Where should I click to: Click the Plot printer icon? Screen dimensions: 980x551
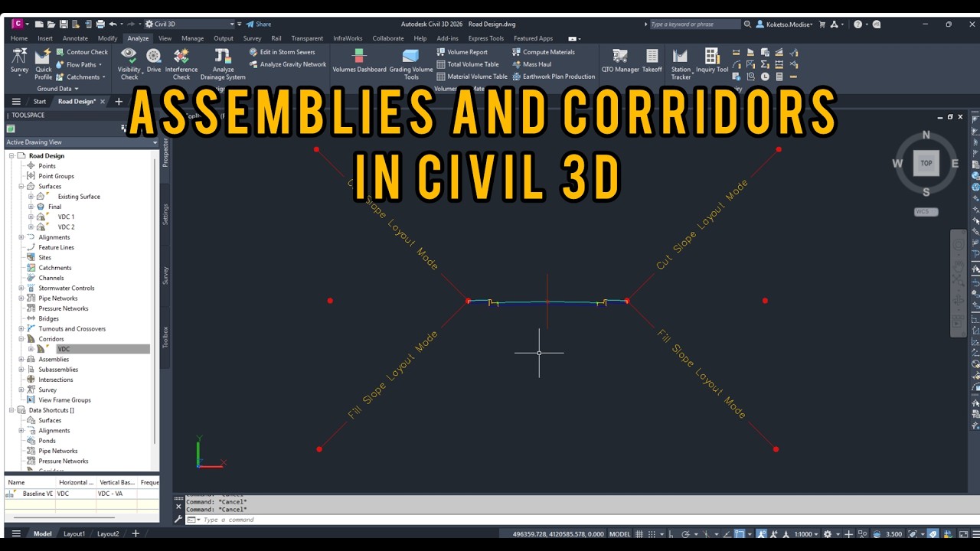(100, 24)
